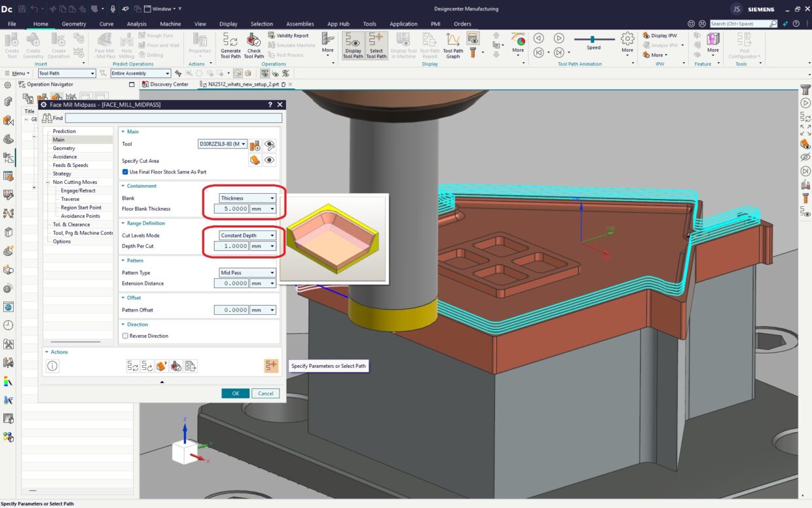Click the information icon in Actions
This screenshot has height=508, width=812.
click(53, 366)
